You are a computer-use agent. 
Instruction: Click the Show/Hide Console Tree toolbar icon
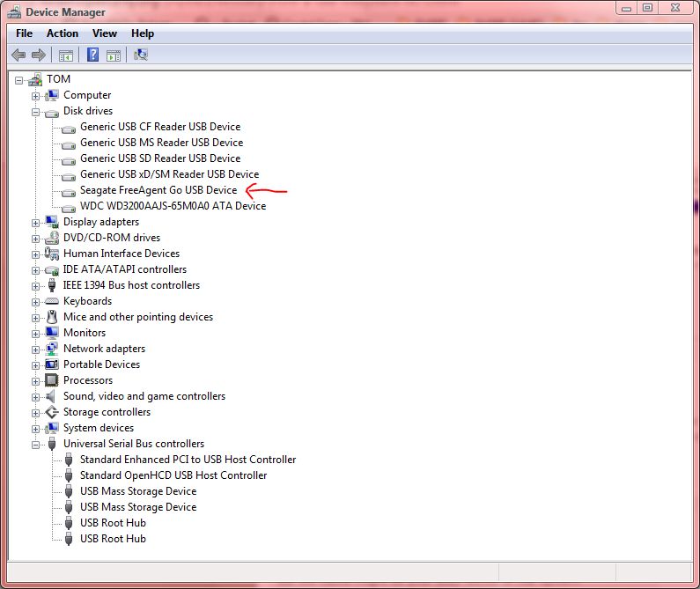[x=66, y=55]
